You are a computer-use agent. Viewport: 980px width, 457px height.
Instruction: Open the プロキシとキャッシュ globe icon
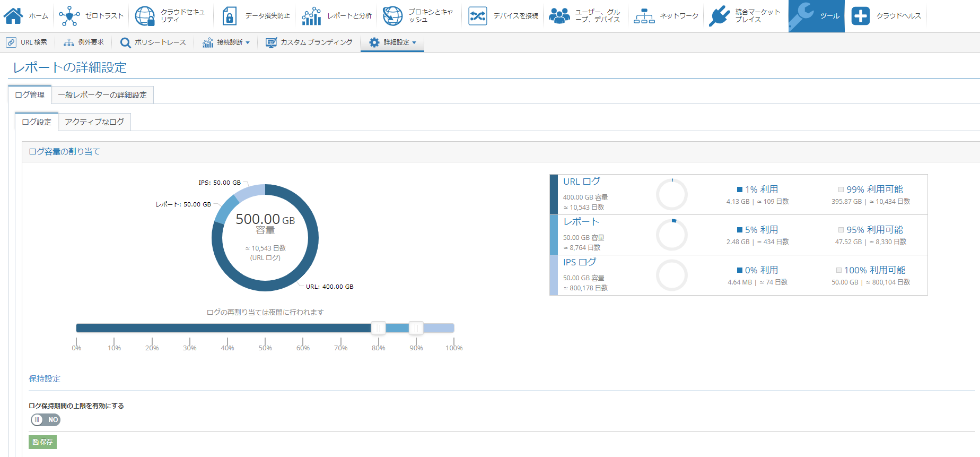click(x=393, y=16)
